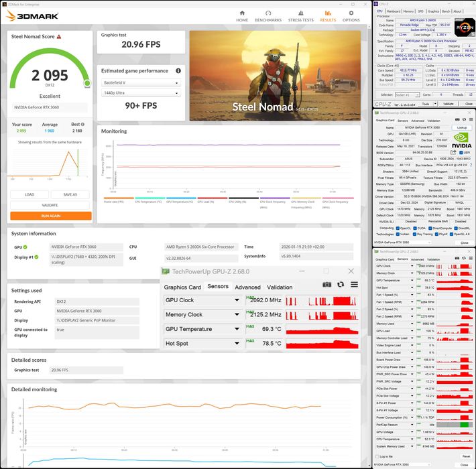Open OPTIONS in the 3DMark navigation

pos(351,16)
